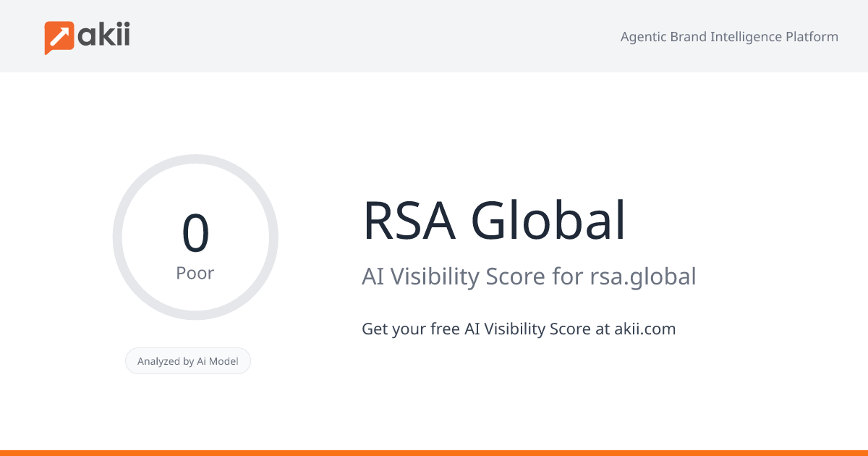Expand the AI Visibility Score section
868x456 pixels.
click(529, 276)
